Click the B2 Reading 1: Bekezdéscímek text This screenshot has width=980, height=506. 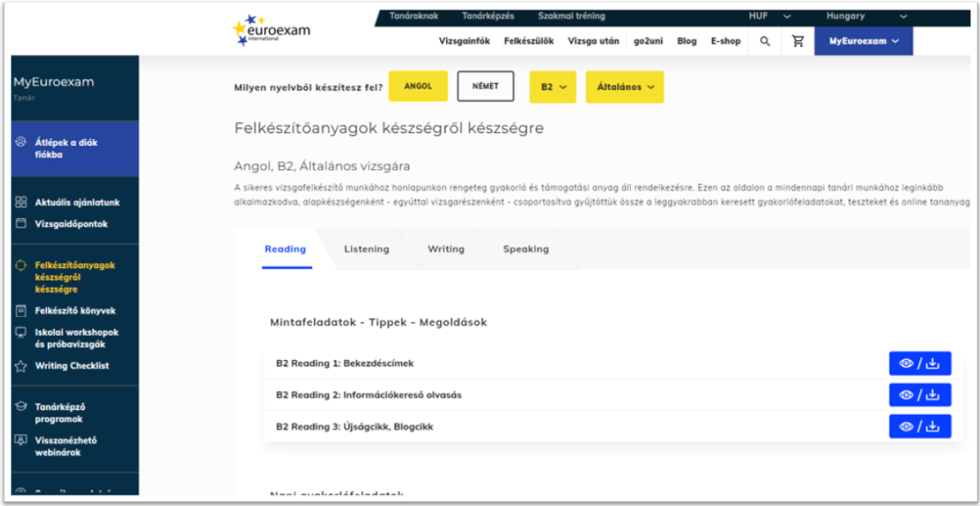[345, 363]
